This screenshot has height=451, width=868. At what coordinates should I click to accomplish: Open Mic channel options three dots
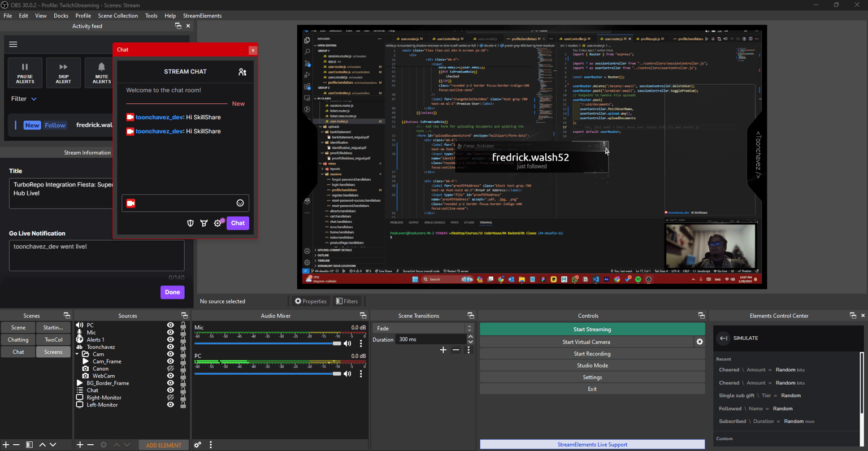click(x=361, y=343)
